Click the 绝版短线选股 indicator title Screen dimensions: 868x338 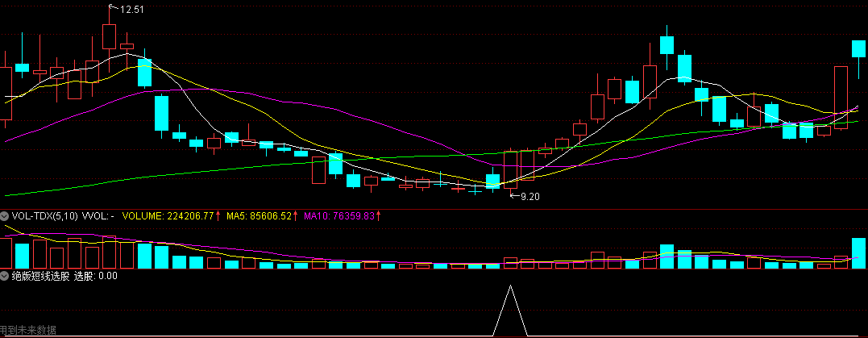(40, 275)
